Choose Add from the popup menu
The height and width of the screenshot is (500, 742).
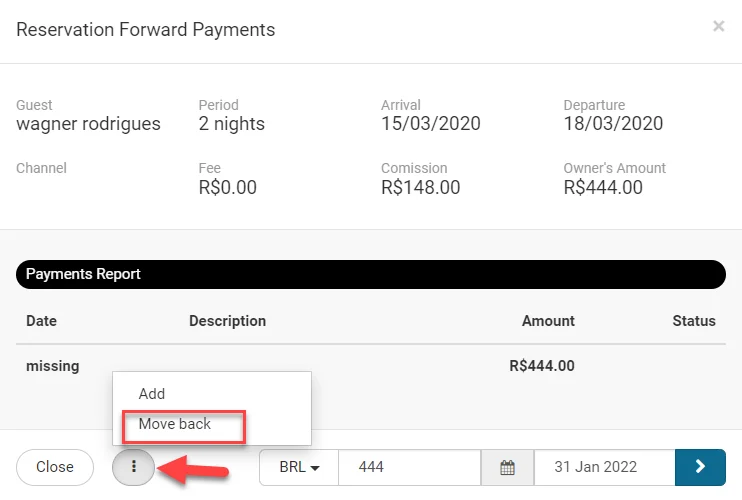(x=152, y=394)
